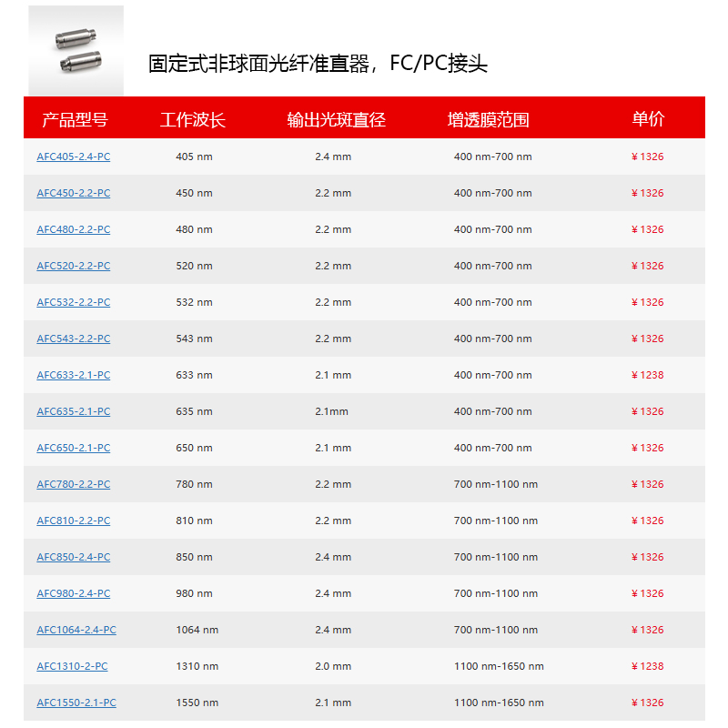Click the 650 nm wavelength cell
The image size is (728, 728).
pos(194,448)
